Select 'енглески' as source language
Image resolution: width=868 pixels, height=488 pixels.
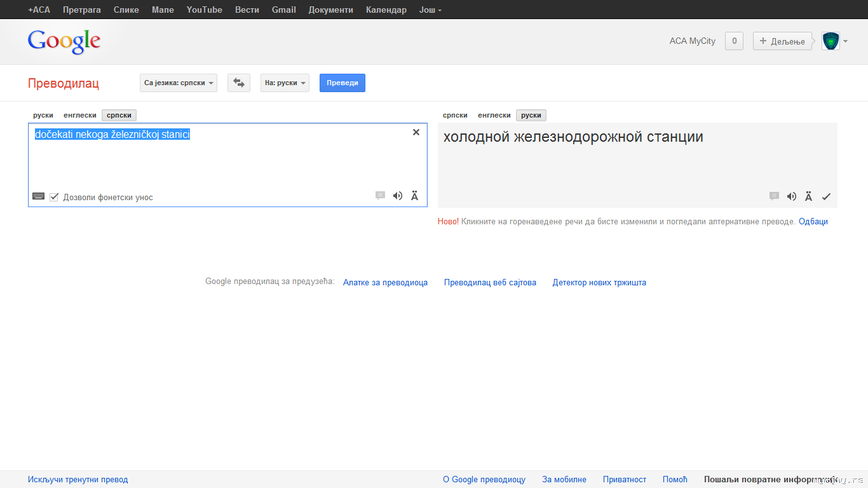pyautogui.click(x=80, y=115)
